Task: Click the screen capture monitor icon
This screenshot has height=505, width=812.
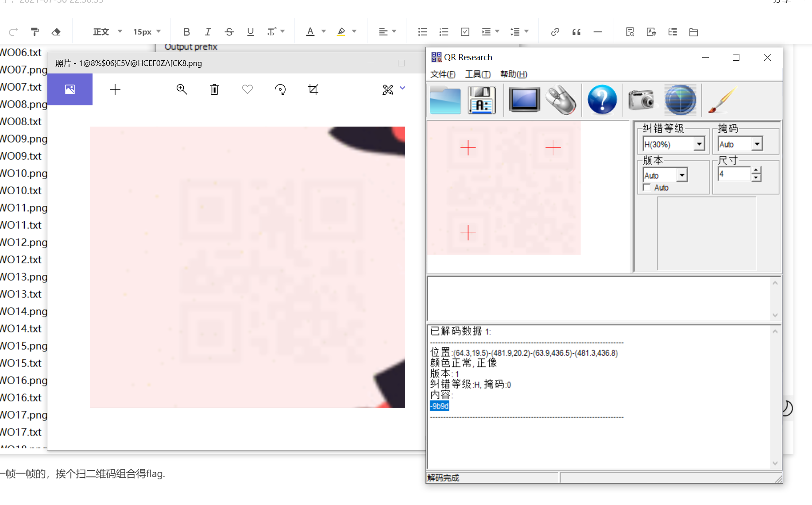Action: click(524, 100)
